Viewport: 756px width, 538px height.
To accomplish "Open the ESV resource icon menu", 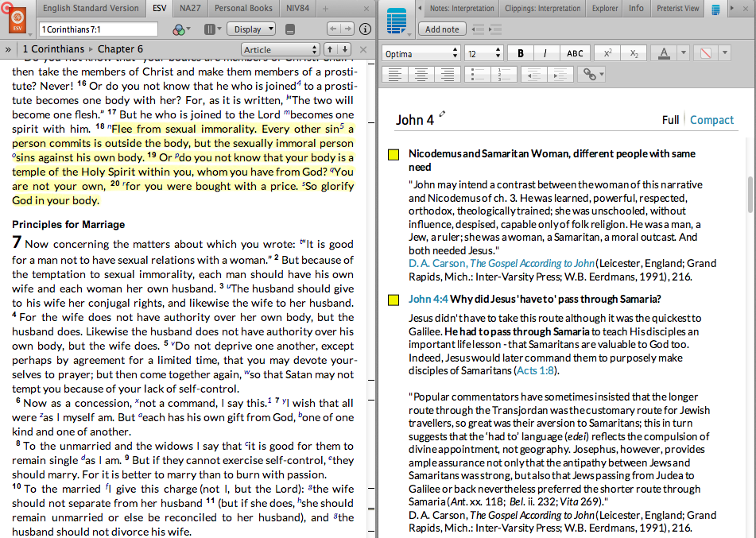I will [17, 21].
